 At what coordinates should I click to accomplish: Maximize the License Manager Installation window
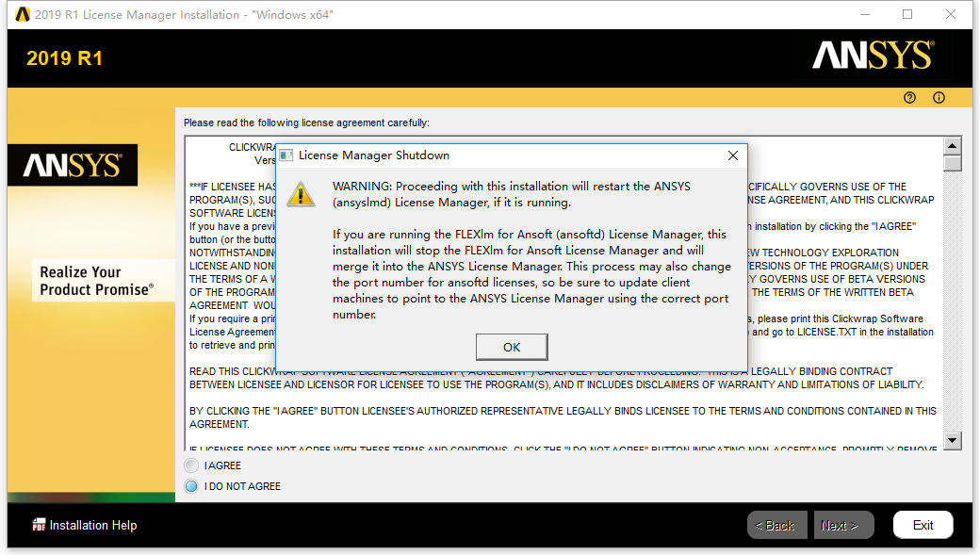coord(907,14)
